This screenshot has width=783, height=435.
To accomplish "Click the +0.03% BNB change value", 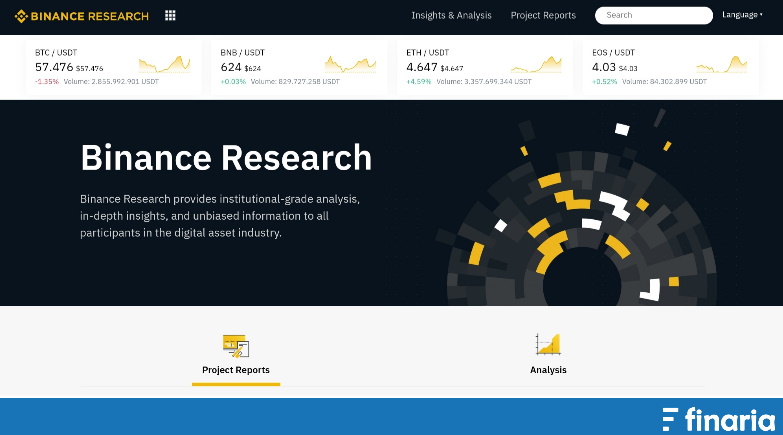I will [233, 81].
